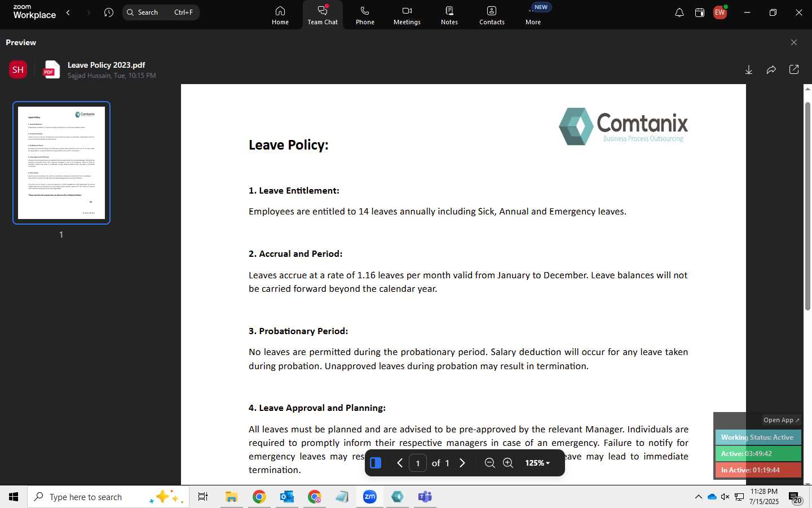812x508 pixels.
Task: Open notifications bell
Action: click(679, 12)
